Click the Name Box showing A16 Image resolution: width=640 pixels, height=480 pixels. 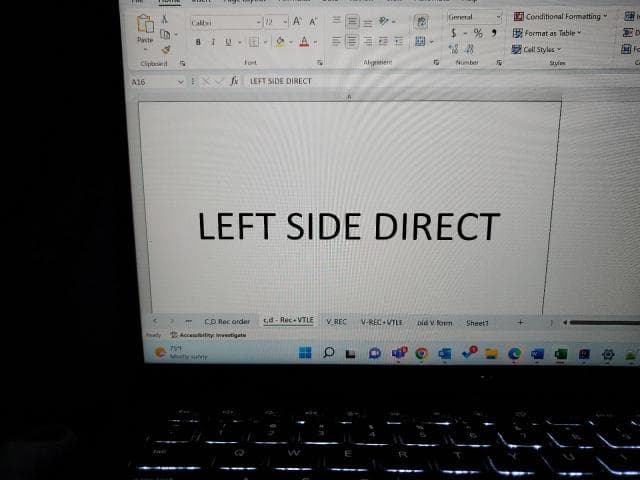[157, 82]
